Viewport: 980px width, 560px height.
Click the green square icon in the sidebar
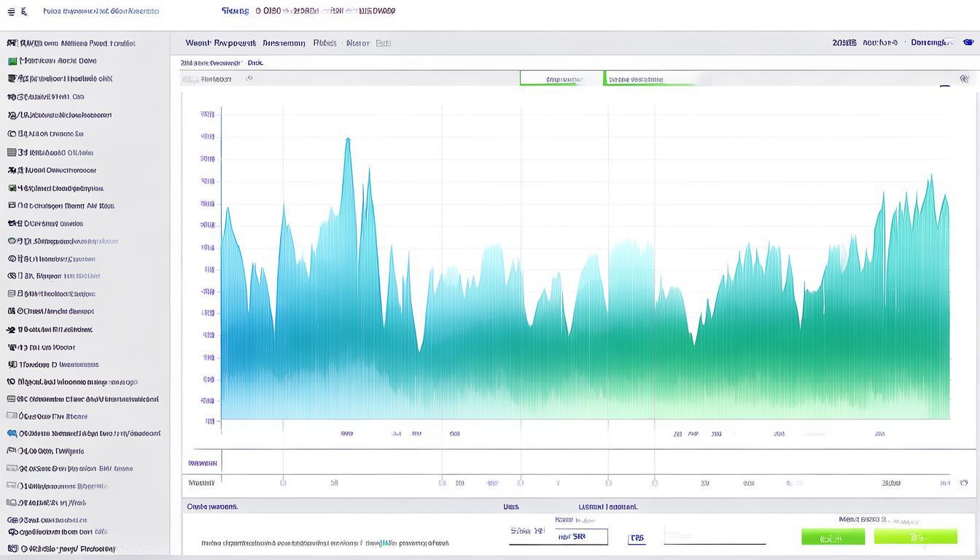tap(12, 61)
